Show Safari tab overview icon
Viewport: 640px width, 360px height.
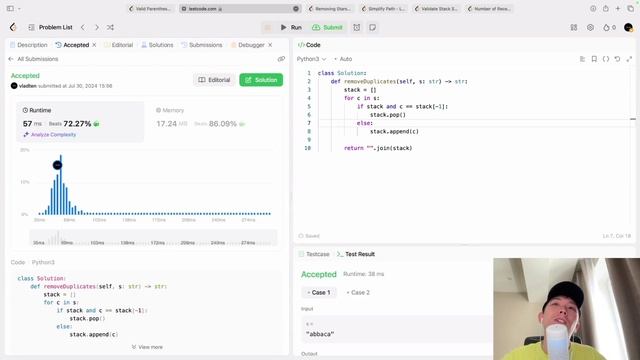pyautogui.click(x=631, y=9)
